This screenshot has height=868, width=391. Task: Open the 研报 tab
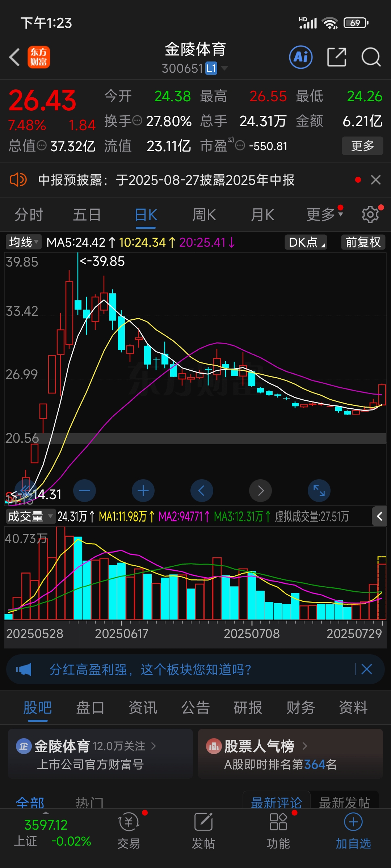(x=248, y=707)
